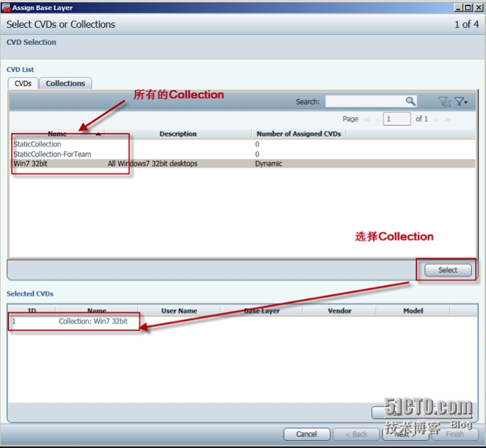Go to the first page arrow
The height and width of the screenshot is (448, 486).
coord(366,119)
